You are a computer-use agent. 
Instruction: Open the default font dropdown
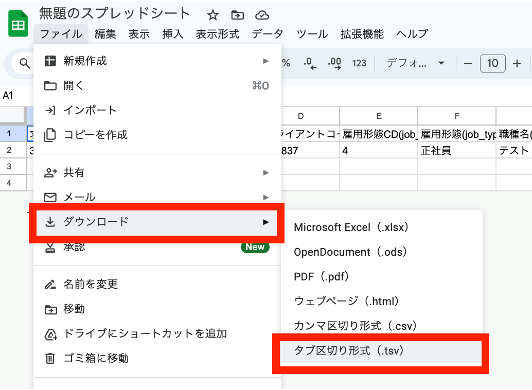pos(415,63)
